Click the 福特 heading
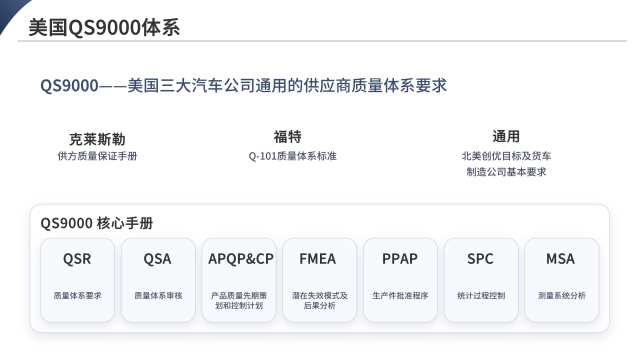 click(x=288, y=136)
